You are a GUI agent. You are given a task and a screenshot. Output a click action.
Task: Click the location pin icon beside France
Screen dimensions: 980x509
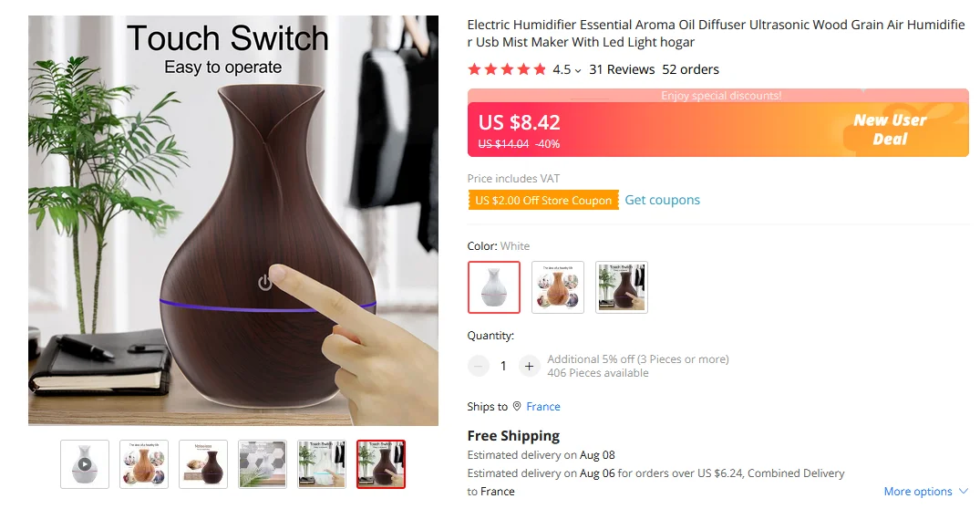(x=517, y=406)
